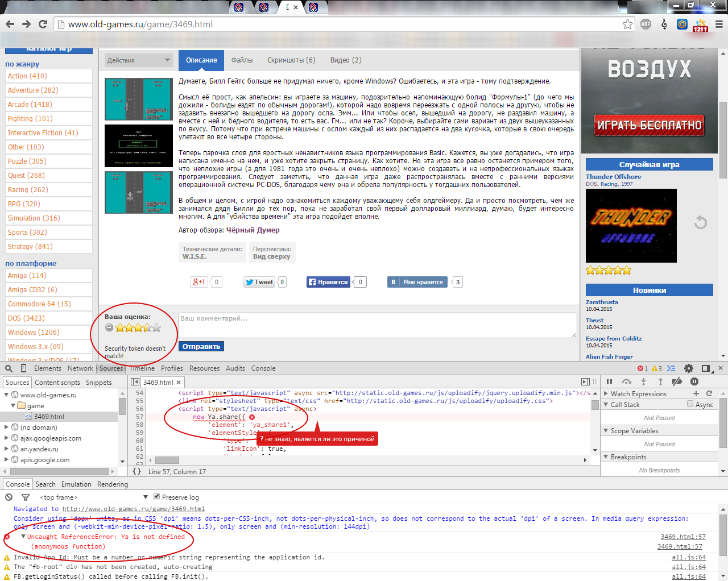728x581 pixels.
Task: Click the red error count indicator
Action: pyautogui.click(x=643, y=368)
